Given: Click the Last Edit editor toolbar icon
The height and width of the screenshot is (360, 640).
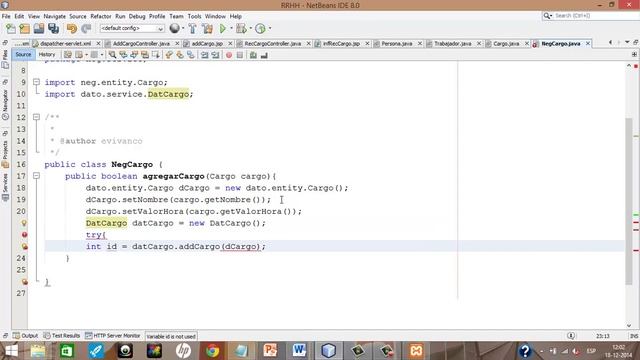Looking at the screenshot, I should (x=68, y=55).
